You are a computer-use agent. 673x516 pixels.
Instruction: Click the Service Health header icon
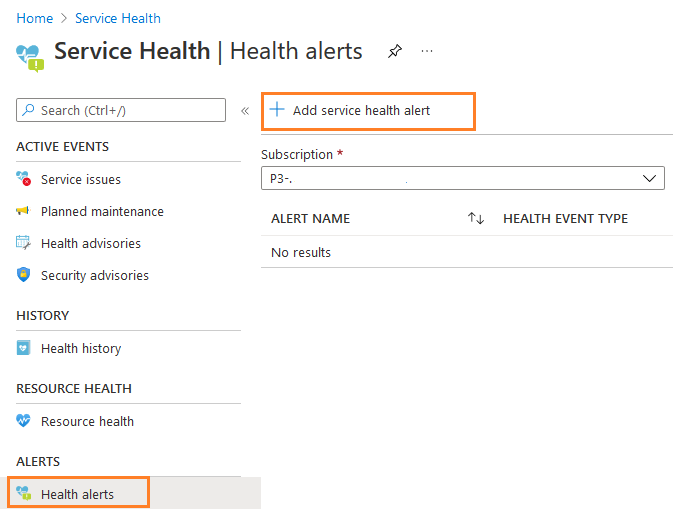click(x=30, y=55)
